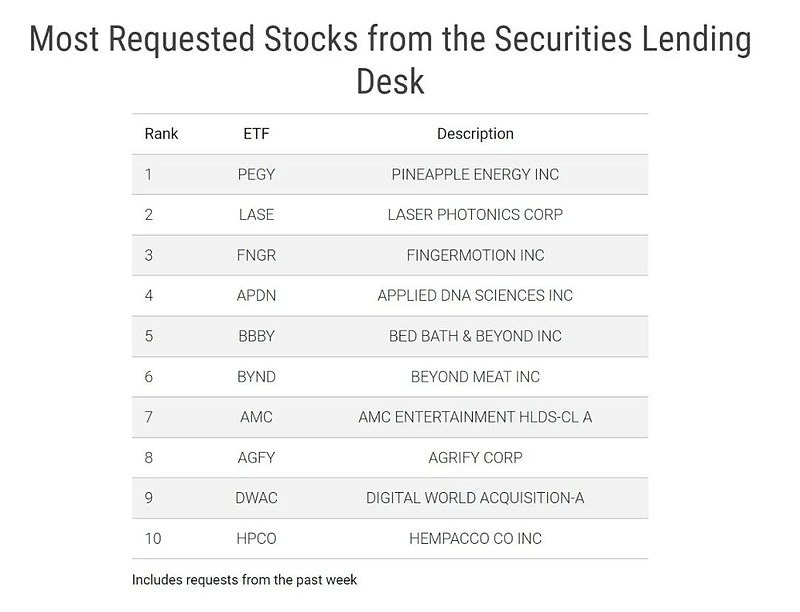Click the BBBY ticker symbol
The image size is (800, 612).
coord(256,336)
